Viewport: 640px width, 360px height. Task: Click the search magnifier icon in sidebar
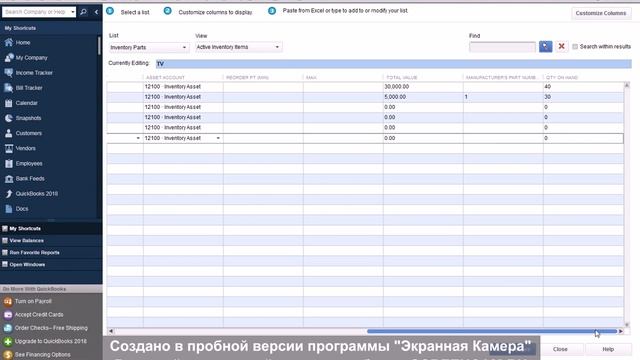tap(83, 12)
